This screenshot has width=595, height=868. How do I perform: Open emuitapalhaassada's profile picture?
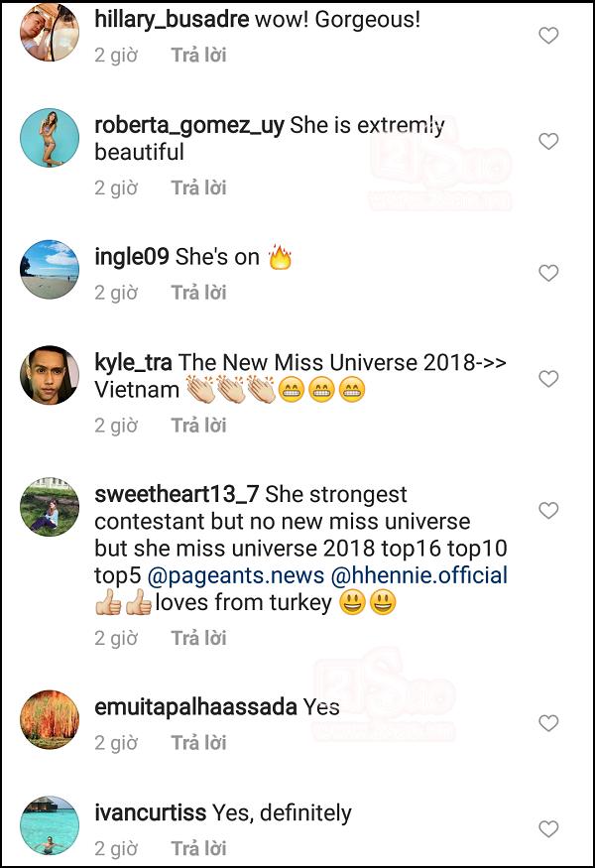click(50, 719)
